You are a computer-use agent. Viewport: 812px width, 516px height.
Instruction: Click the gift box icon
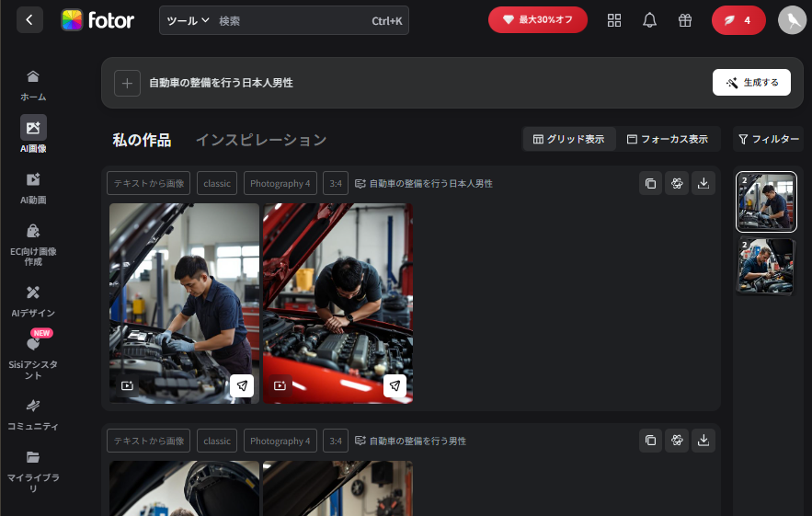(684, 20)
